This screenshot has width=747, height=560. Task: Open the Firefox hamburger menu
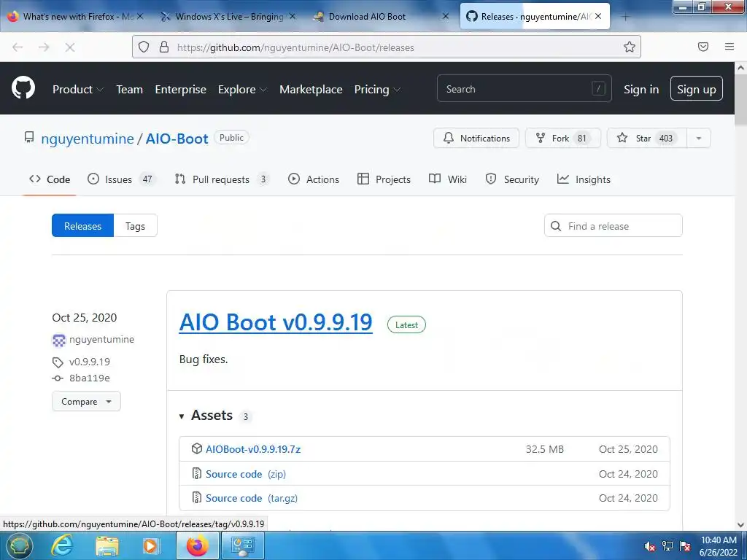click(x=729, y=47)
